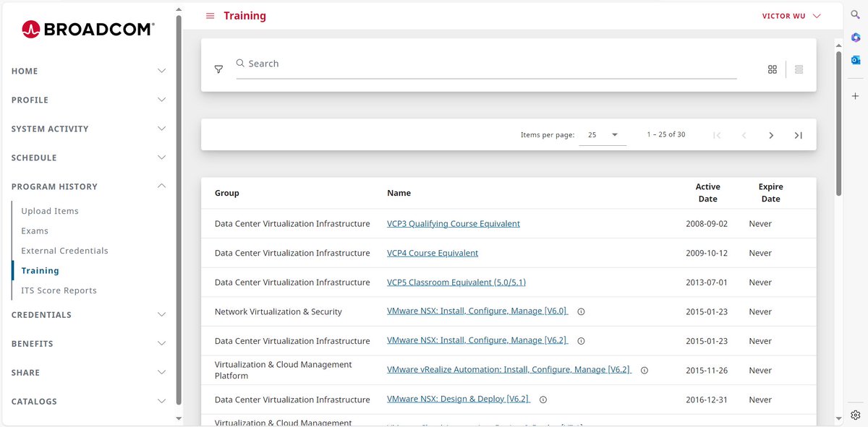Click the Training page title
This screenshot has height=427, width=868.
244,16
